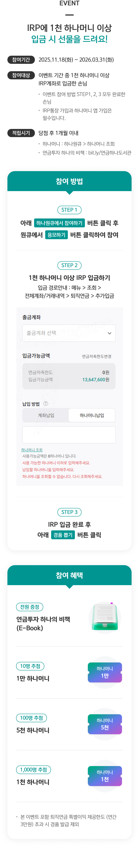Switch to the 하나머니납입 payment option
The image size is (139, 868).
coord(92,415)
